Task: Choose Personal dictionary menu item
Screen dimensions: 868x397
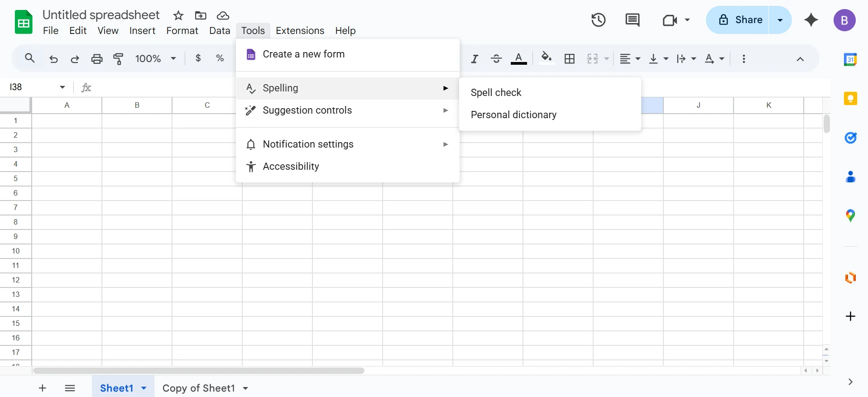Action: point(513,115)
